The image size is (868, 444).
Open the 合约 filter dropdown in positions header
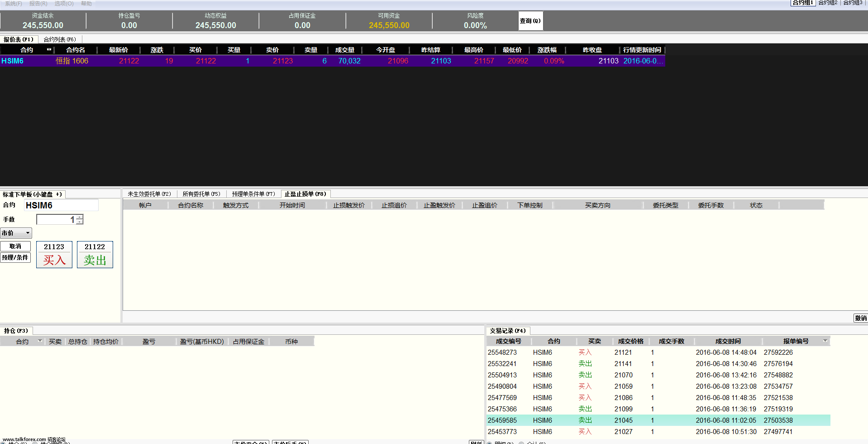[x=40, y=341]
